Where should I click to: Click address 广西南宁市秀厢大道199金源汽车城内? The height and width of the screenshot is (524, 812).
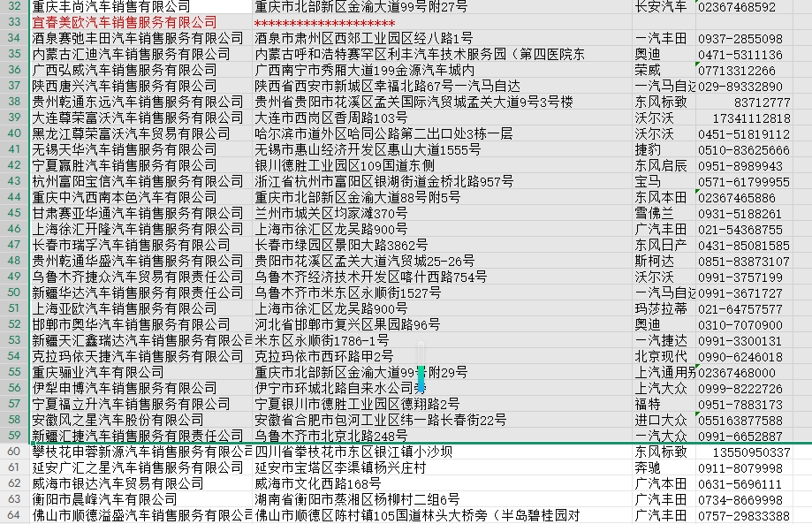[443, 70]
